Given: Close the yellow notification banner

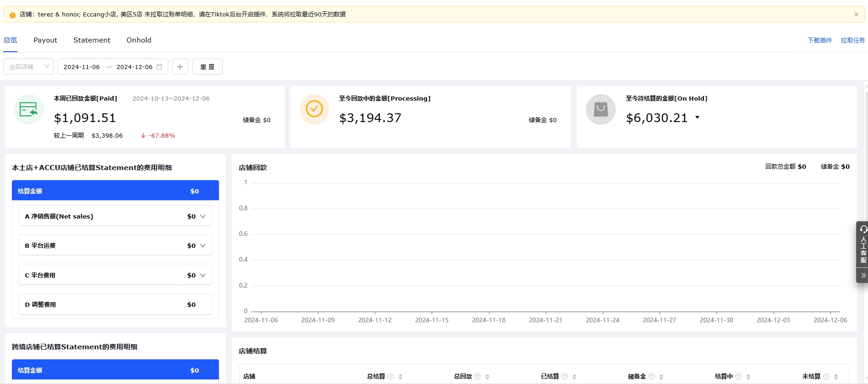Looking at the screenshot, I should [x=856, y=15].
